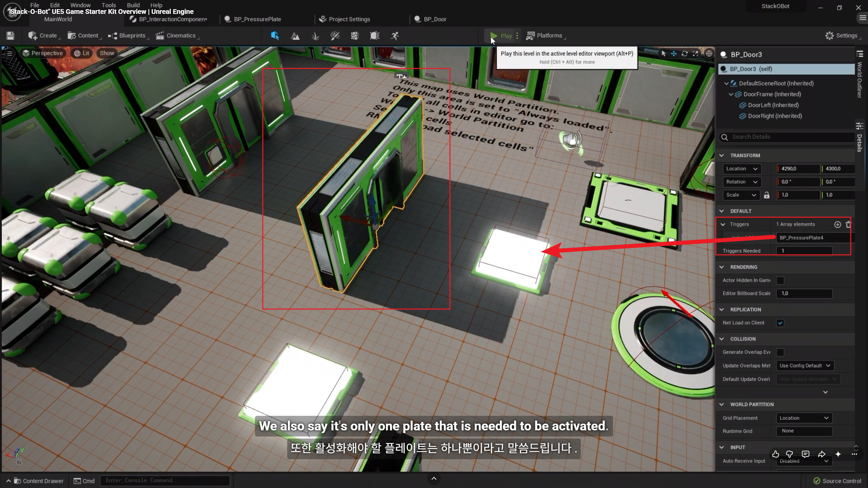Image resolution: width=868 pixels, height=488 pixels.
Task: Open the Window menu
Action: pos(80,5)
